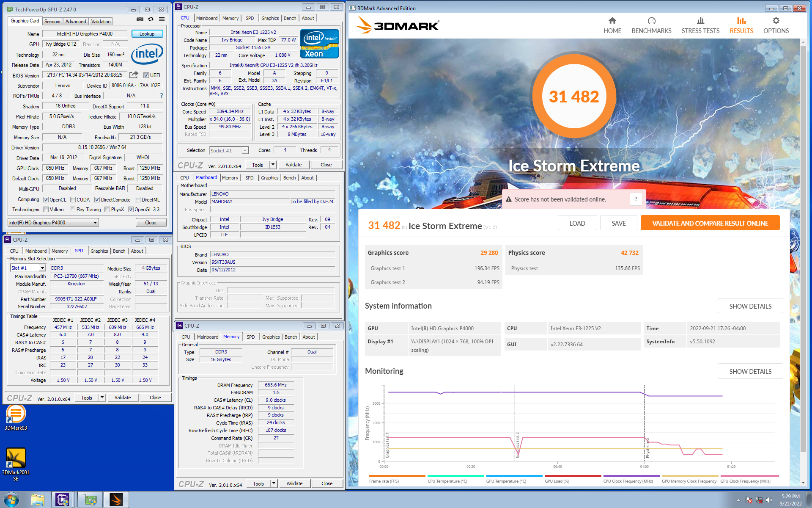Toggle the OpenGL 3.3 checkbox
Screen dimensions: 812x508
click(131, 210)
